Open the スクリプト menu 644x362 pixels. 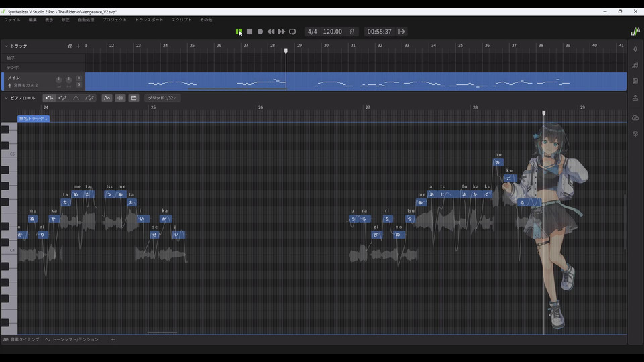[182, 19]
